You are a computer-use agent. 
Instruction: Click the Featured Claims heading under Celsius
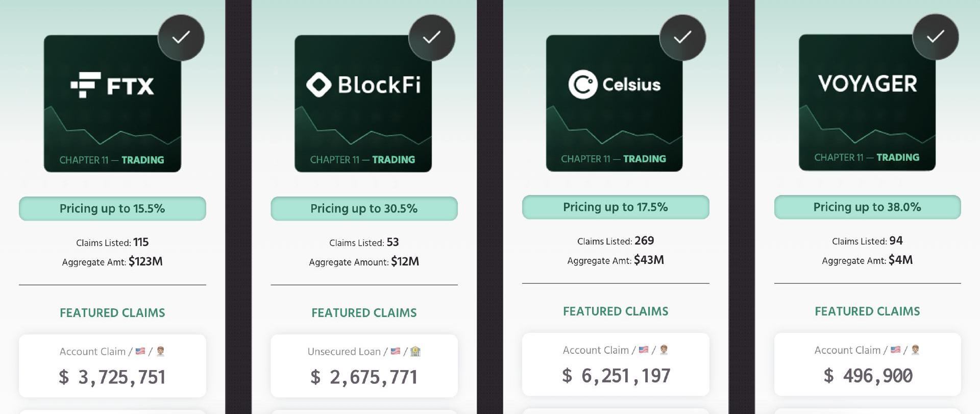point(616,311)
